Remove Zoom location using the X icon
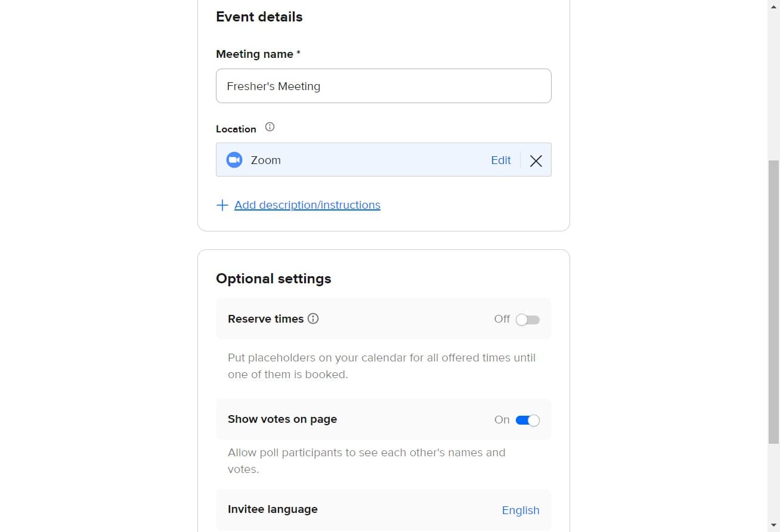 tap(536, 160)
